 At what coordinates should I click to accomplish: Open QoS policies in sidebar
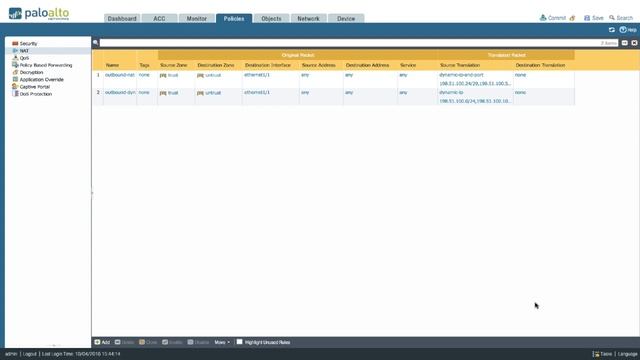24,58
